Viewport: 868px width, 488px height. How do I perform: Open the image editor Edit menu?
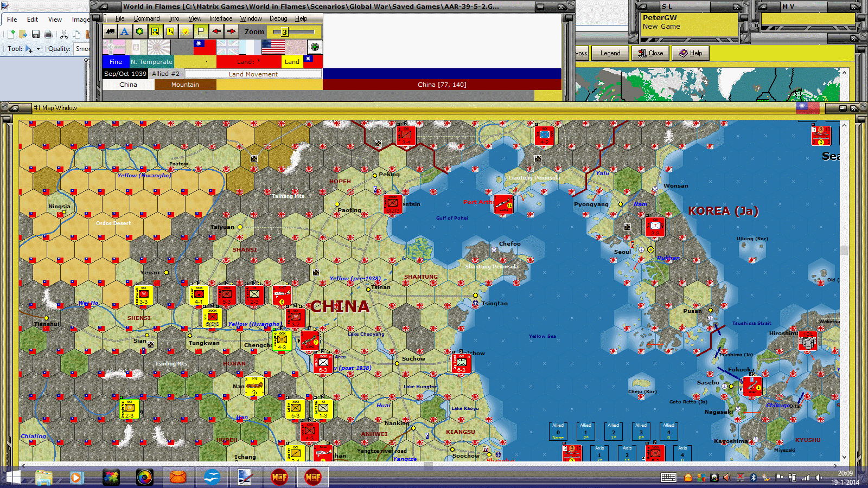[33, 20]
